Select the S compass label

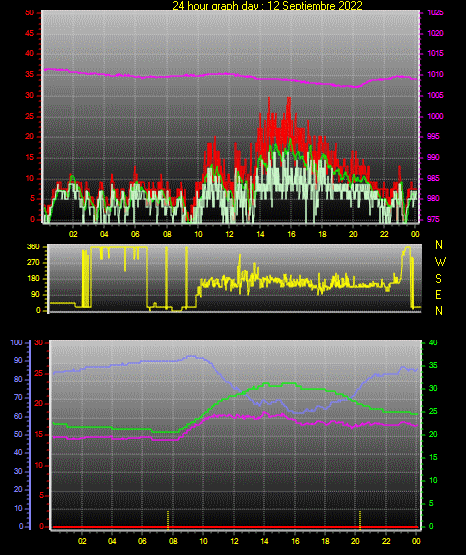(438, 279)
